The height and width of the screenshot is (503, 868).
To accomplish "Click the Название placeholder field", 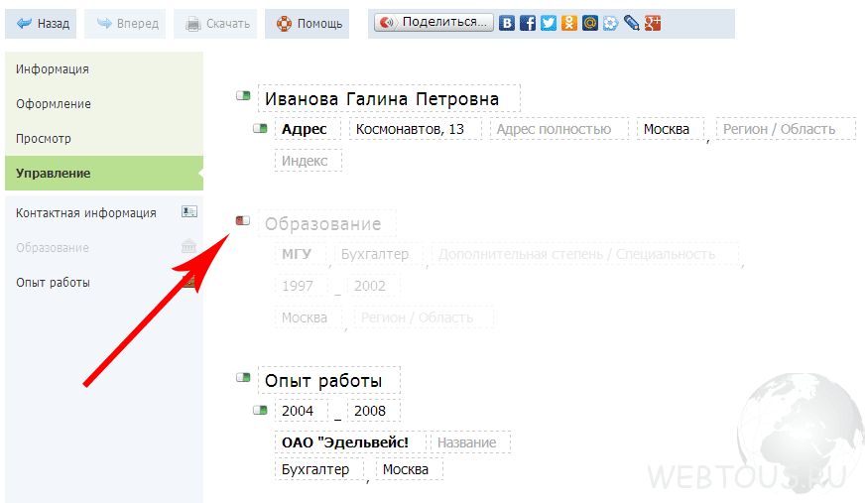I will 470,442.
